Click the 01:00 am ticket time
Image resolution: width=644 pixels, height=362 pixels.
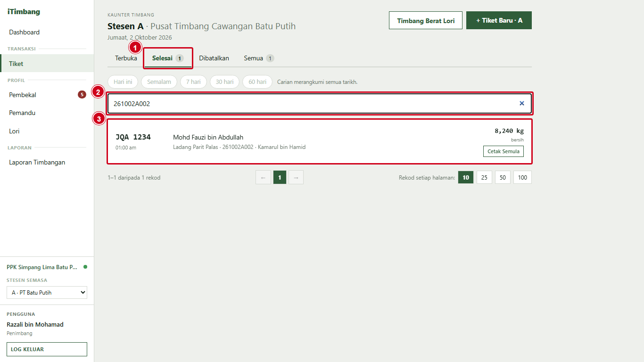point(126,148)
